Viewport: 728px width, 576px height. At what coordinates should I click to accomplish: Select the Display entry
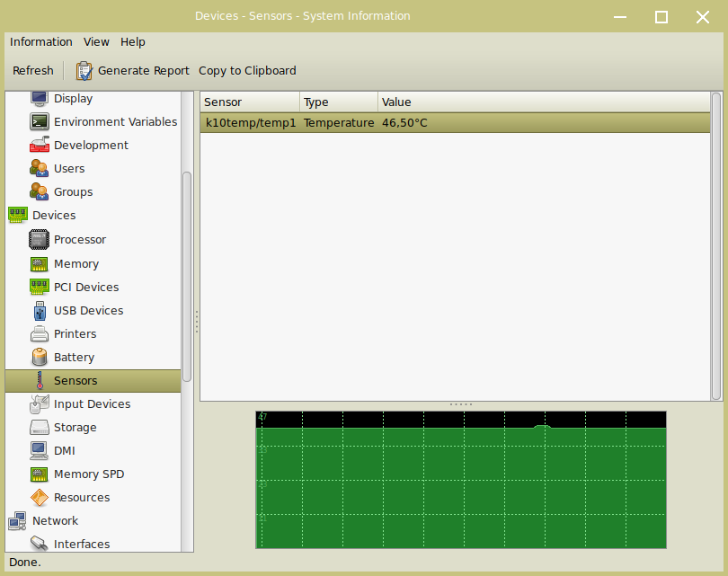(x=74, y=99)
